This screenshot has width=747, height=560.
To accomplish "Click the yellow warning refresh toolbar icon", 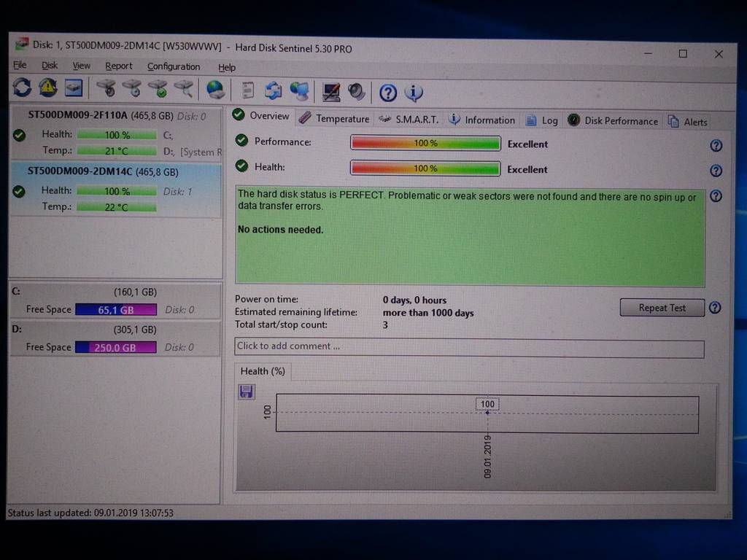I will click(x=47, y=87).
